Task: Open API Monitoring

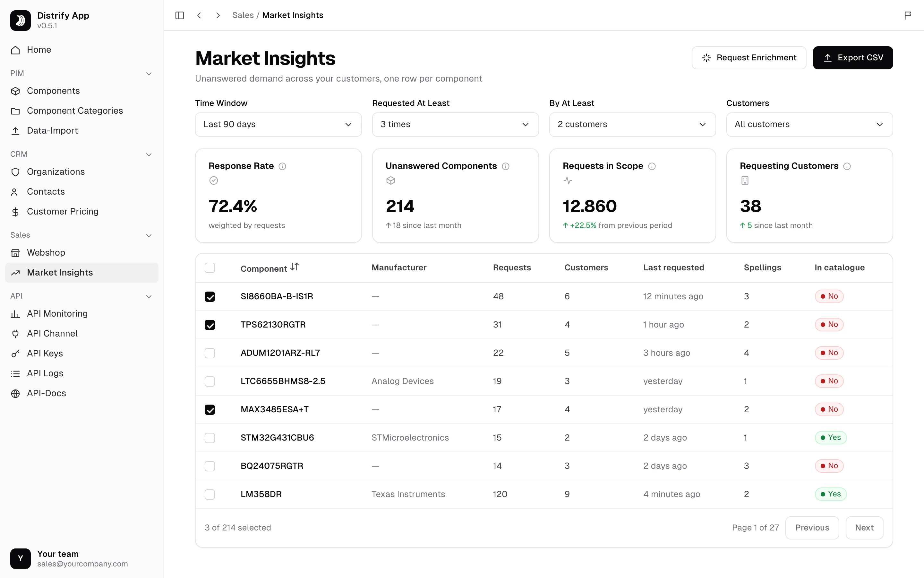Action: pyautogui.click(x=82, y=314)
